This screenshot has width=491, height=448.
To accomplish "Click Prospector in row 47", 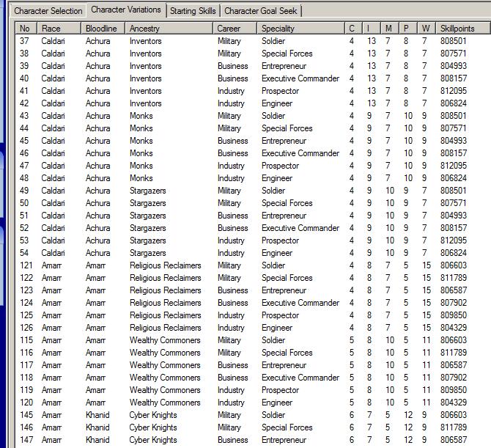I will coord(280,166).
